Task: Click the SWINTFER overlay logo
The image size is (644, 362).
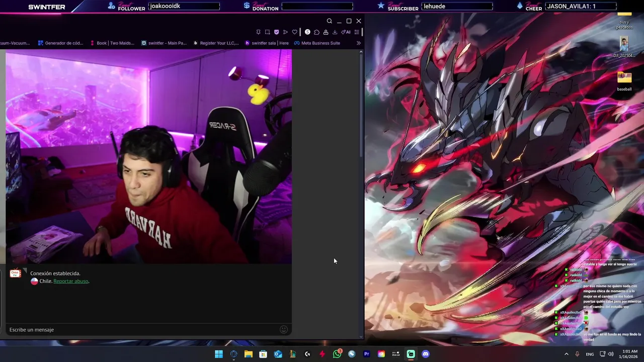Action: pos(47,7)
